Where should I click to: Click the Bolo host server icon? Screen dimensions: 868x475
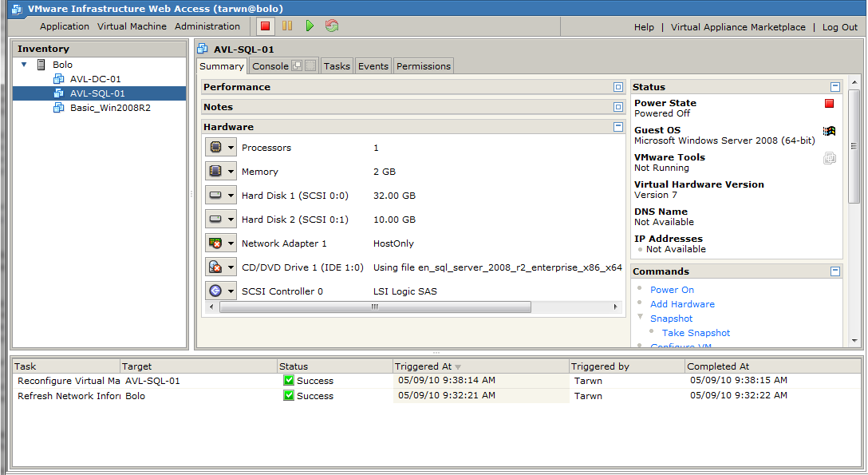click(41, 65)
